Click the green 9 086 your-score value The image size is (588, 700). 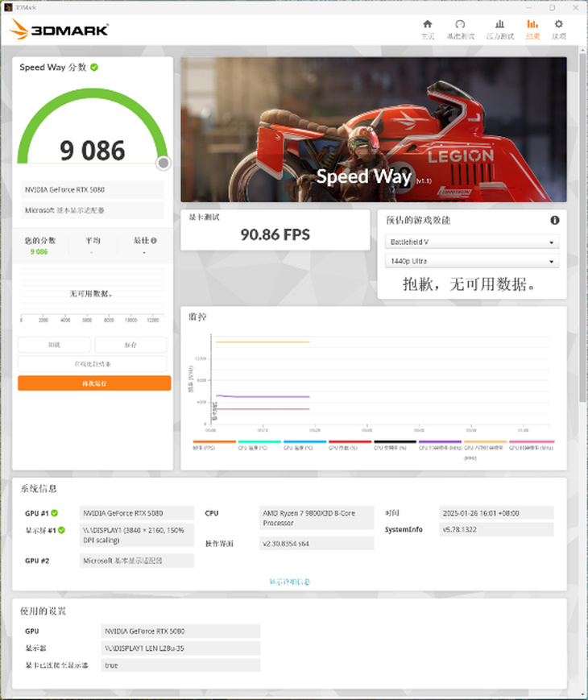tap(39, 252)
